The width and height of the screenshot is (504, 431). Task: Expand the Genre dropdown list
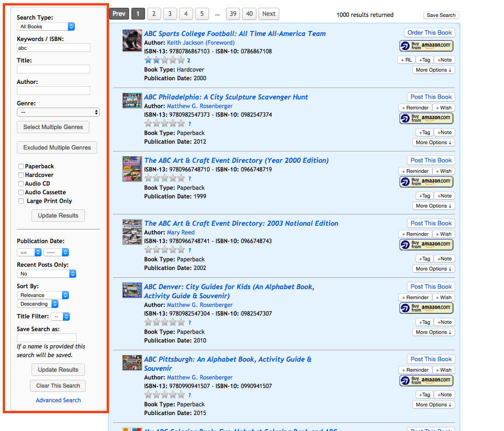(x=58, y=112)
